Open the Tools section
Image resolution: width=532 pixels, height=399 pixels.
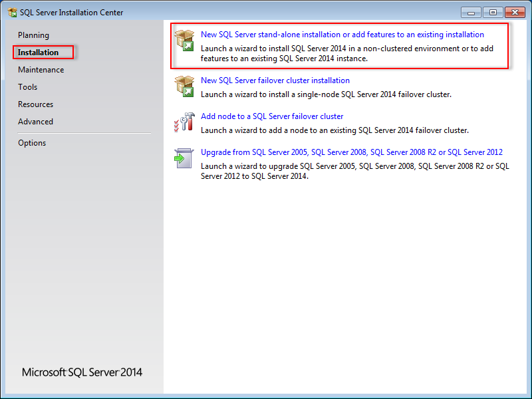pos(28,87)
